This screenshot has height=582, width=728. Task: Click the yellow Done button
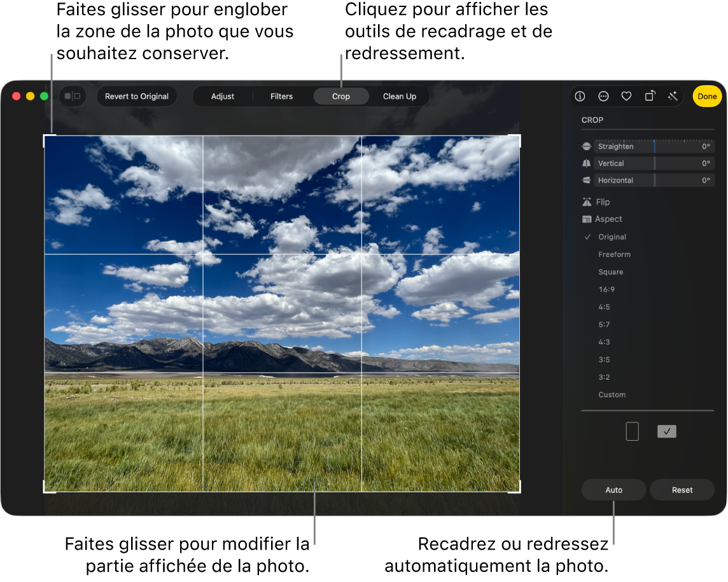coord(707,96)
